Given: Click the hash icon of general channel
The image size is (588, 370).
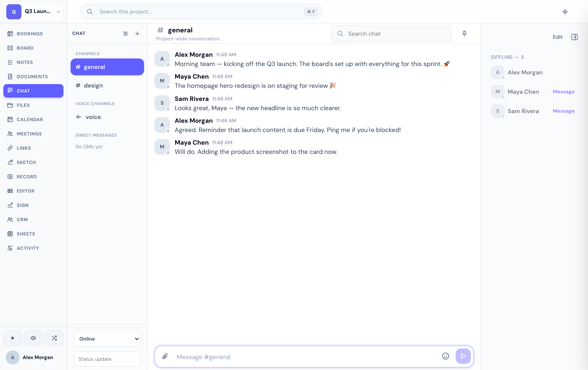Looking at the screenshot, I should [x=78, y=67].
